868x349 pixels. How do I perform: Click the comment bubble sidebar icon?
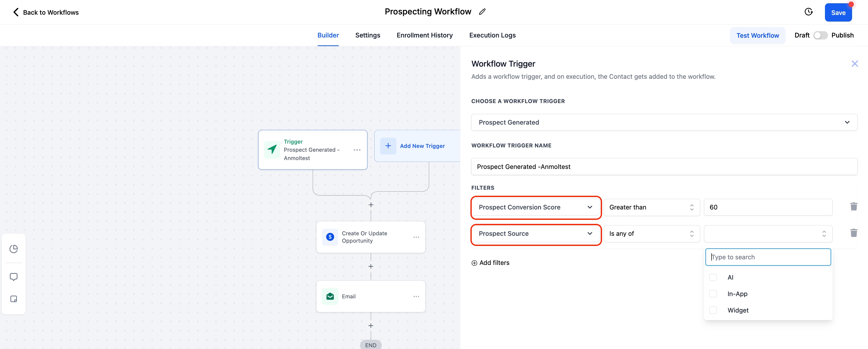(x=14, y=277)
